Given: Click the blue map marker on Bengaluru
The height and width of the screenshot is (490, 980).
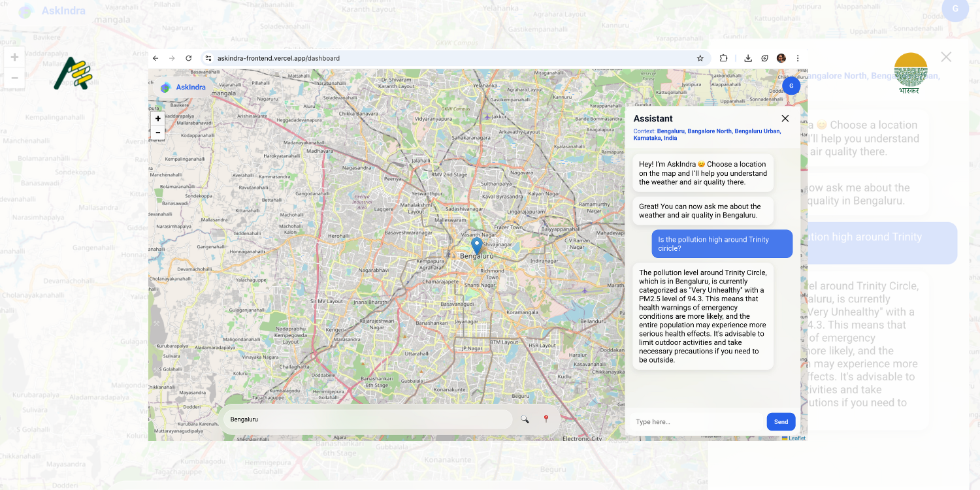Looking at the screenshot, I should click(x=477, y=246).
